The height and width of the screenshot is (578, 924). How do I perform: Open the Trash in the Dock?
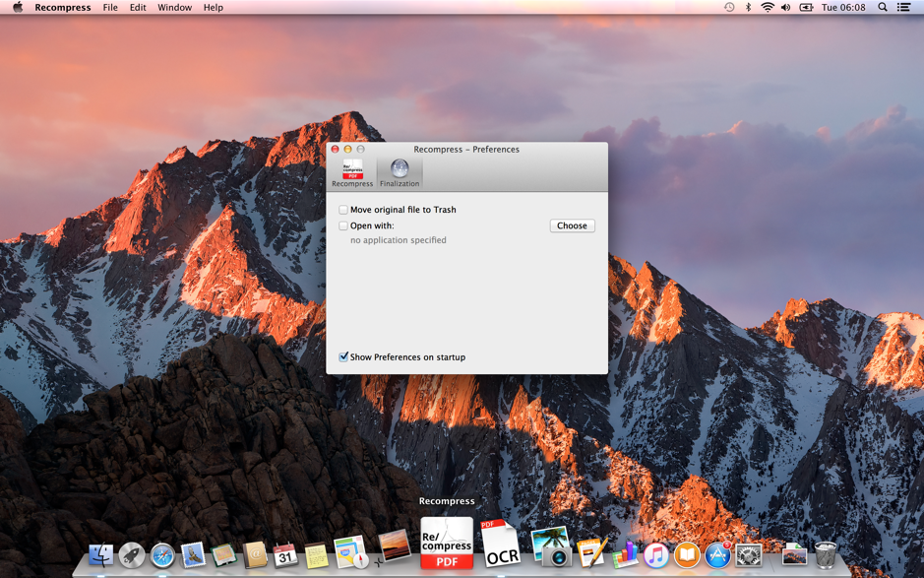click(826, 555)
